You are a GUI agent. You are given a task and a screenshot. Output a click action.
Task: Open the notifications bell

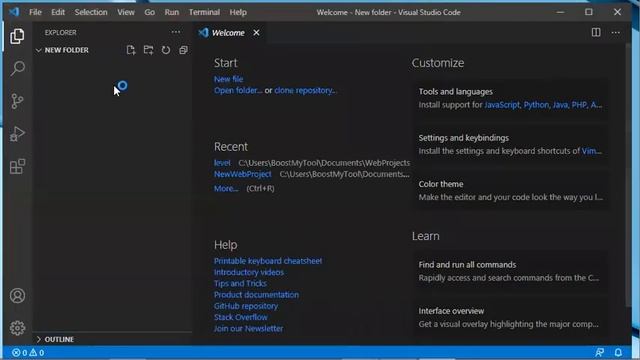click(x=618, y=352)
